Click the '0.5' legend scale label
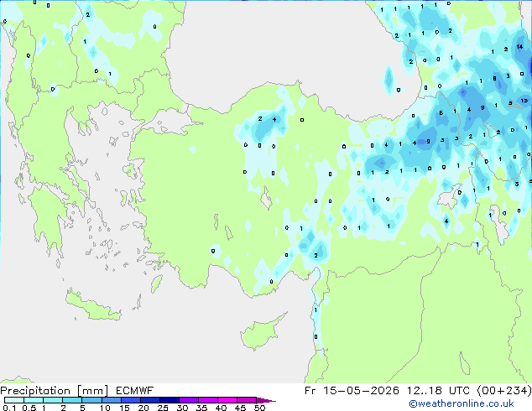The image size is (532, 411). (x=29, y=408)
